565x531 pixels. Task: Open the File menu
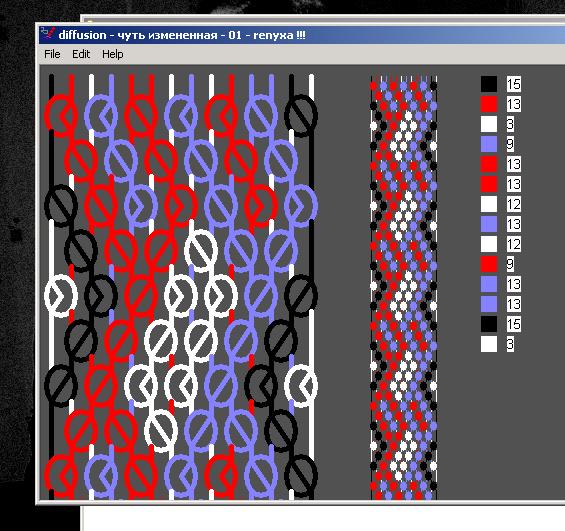[52, 54]
